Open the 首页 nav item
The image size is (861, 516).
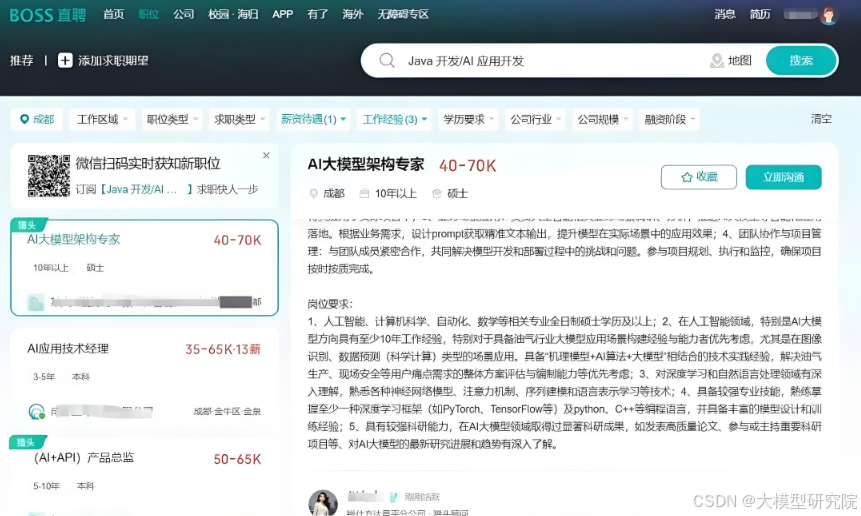click(114, 14)
